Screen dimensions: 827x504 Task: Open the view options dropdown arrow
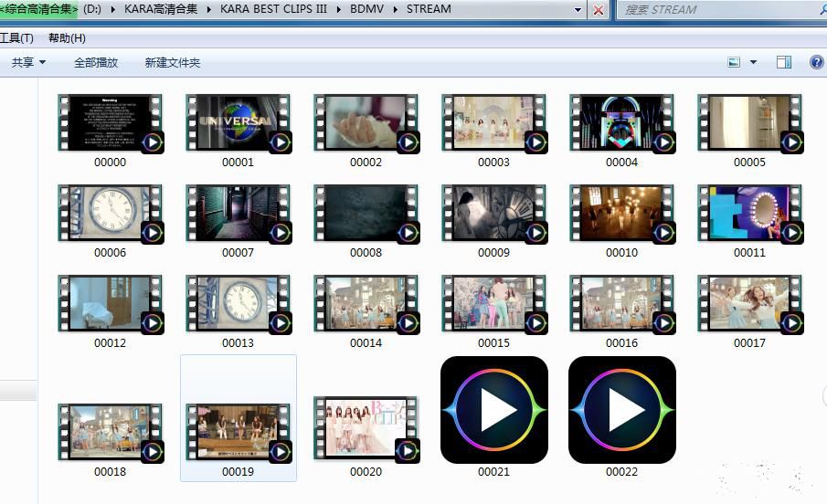[753, 62]
